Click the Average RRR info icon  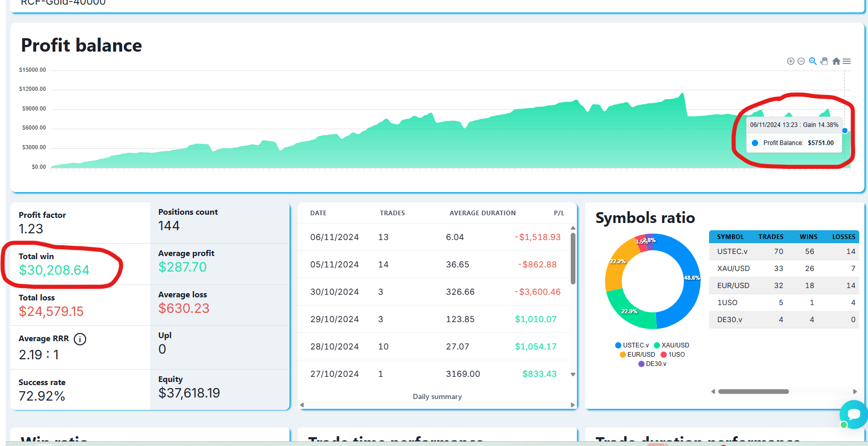click(80, 339)
